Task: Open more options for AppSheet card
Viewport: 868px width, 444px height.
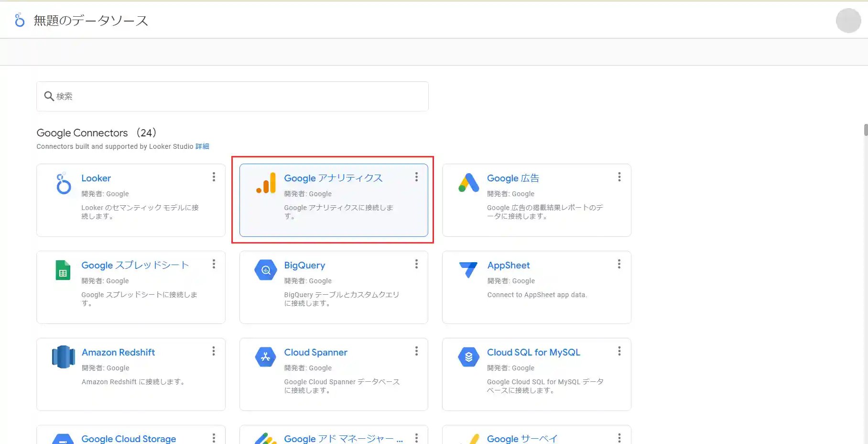Action: (619, 264)
